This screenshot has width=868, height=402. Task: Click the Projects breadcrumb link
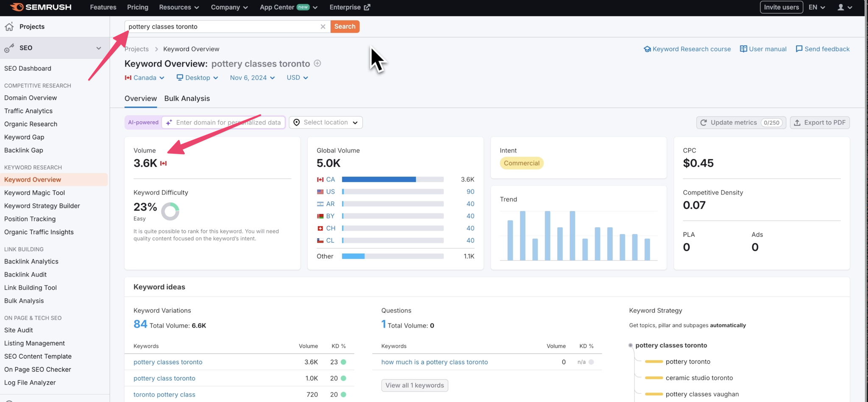[x=136, y=49]
